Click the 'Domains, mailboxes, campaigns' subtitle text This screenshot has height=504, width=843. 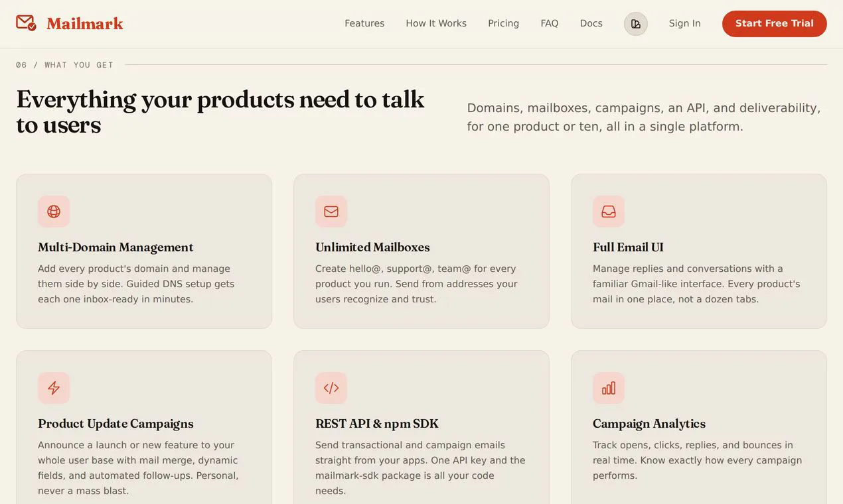tap(644, 117)
